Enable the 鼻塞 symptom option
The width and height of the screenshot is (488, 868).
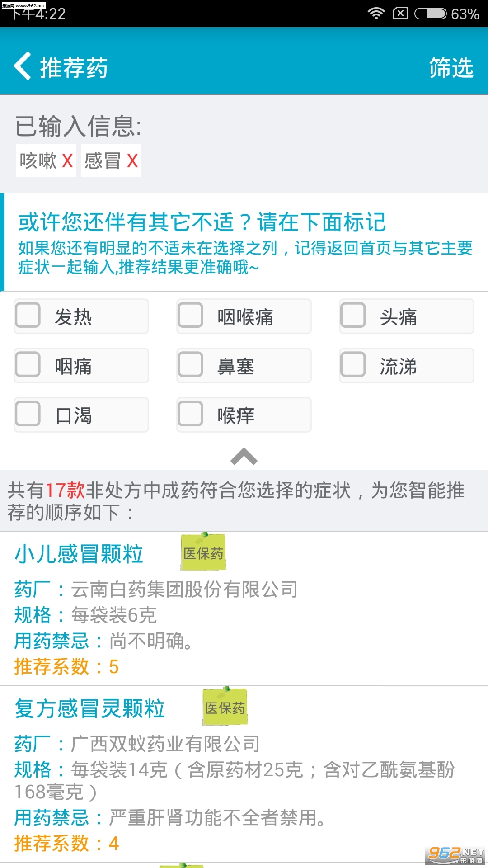191,364
